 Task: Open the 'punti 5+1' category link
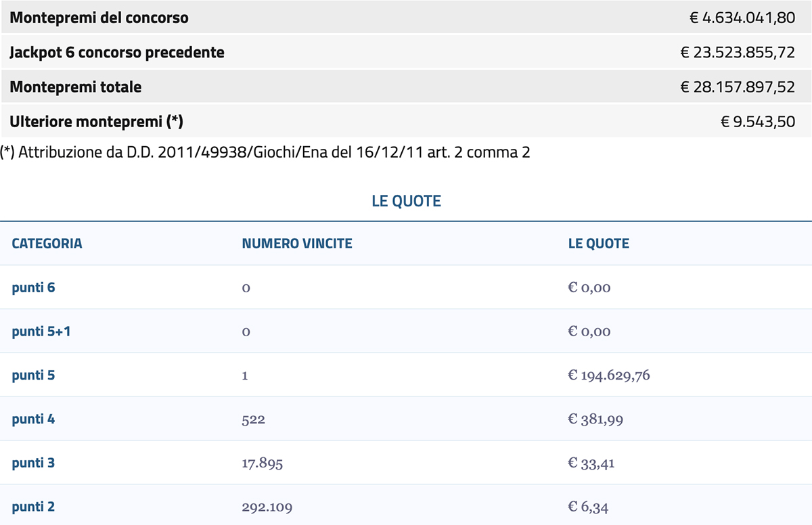pyautogui.click(x=39, y=332)
